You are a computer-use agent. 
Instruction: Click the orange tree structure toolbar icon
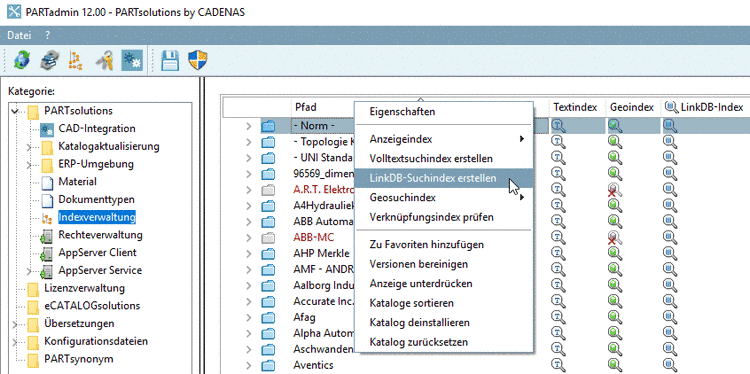76,61
